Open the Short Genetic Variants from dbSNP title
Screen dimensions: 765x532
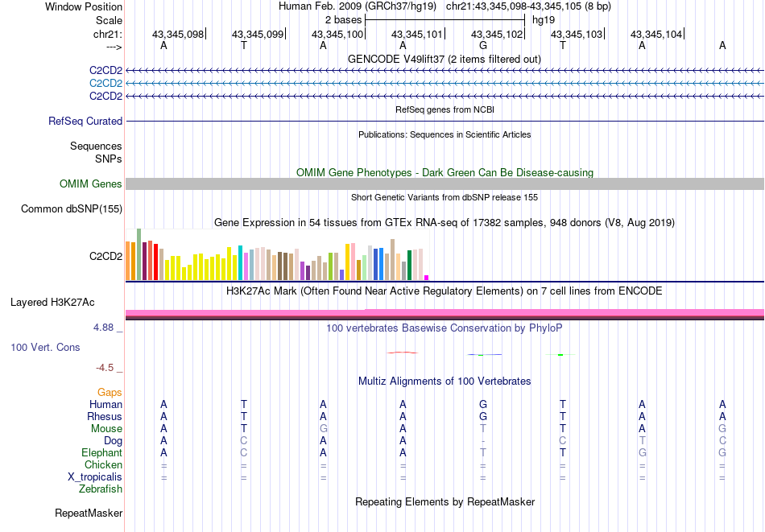pos(445,197)
